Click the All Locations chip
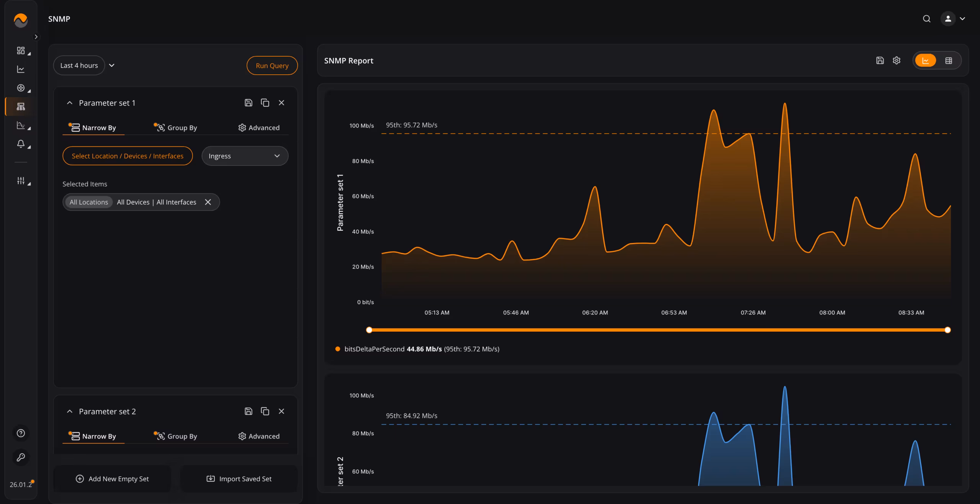This screenshot has height=504, width=980. pos(89,202)
